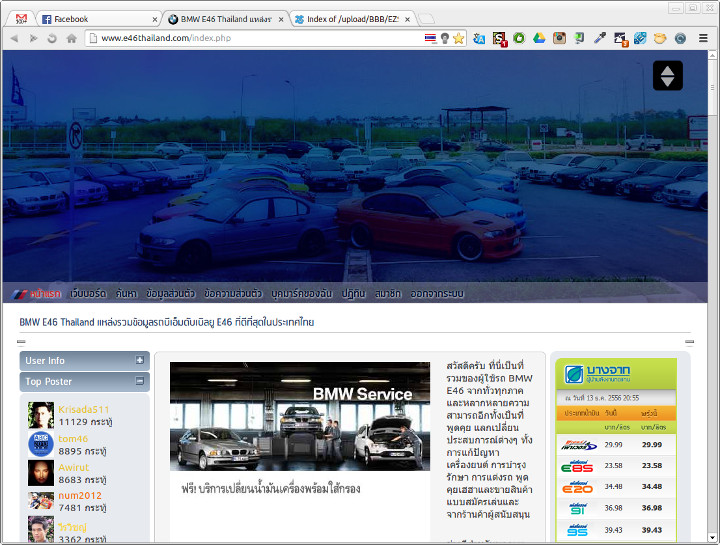
Task: Open the Gmail pinned tab
Action: click(21, 19)
